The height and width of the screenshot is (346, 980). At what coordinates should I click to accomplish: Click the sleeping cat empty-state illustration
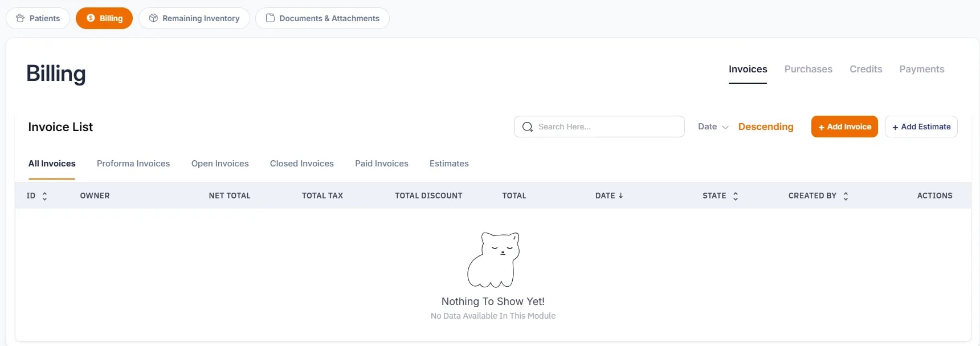coord(493,259)
